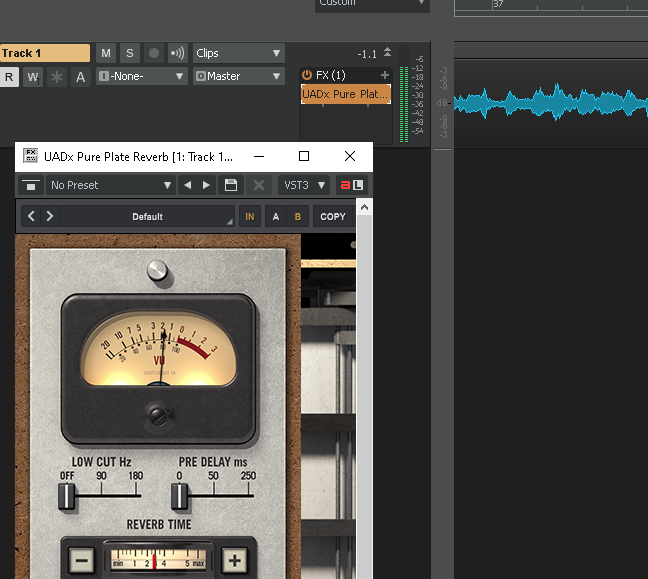Click 250 mark on PRE DELAY scale
This screenshot has width=648, height=579.
point(248,476)
